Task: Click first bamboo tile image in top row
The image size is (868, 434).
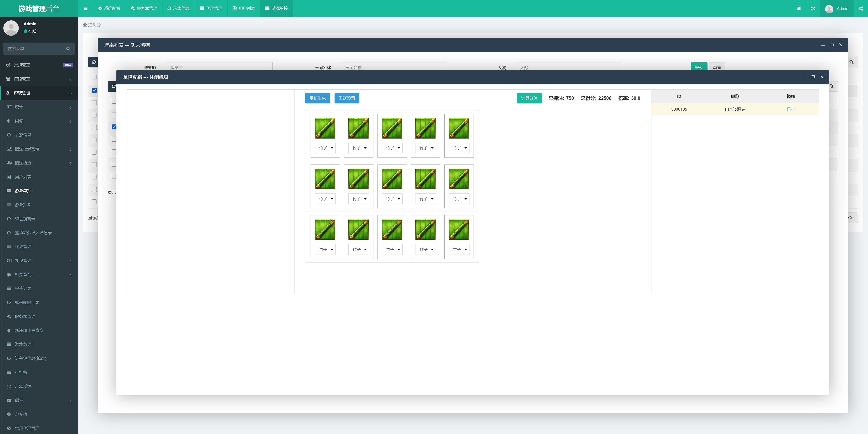Action: tap(325, 128)
